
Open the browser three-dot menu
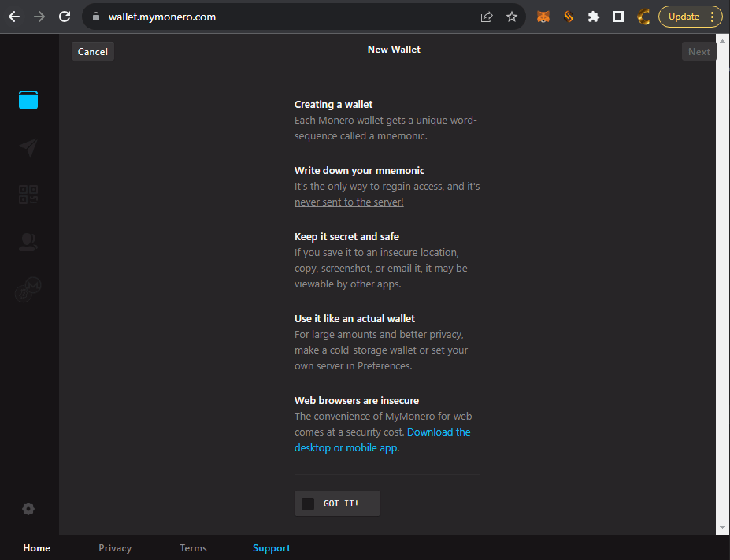pyautogui.click(x=713, y=16)
